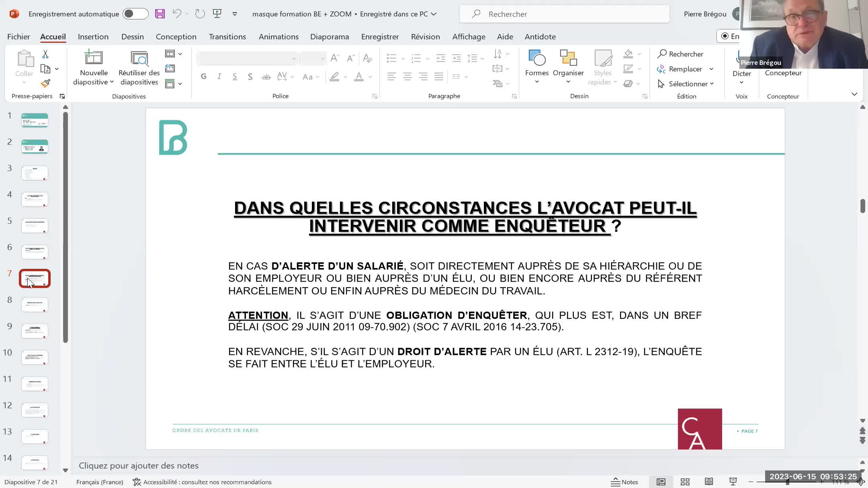Toggle bold formatting G

(x=204, y=76)
